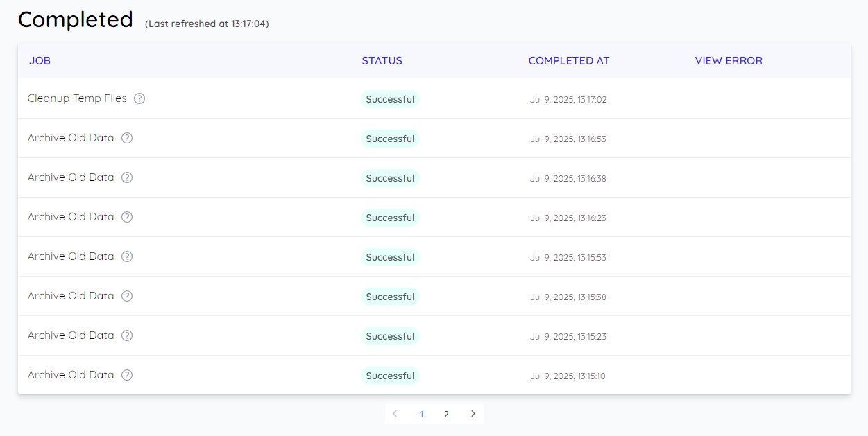Click Successful badge in the 13:16:23 row
This screenshot has height=436, width=868.
pos(390,218)
